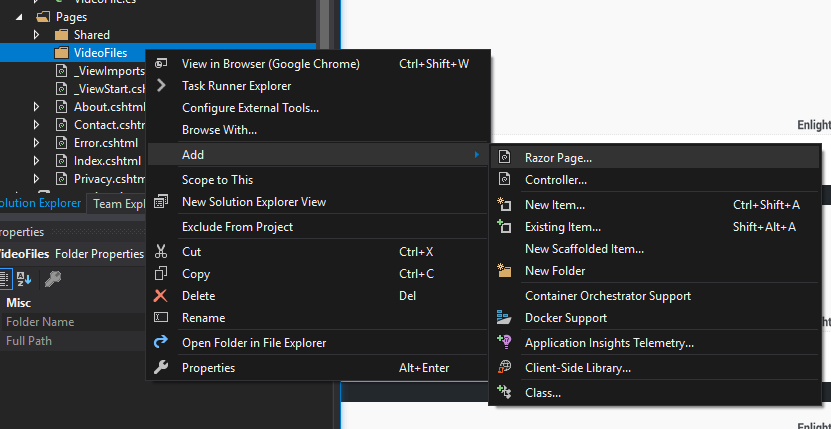Click the New Solution Explorer View icon
The image size is (831, 429).
coord(161,202)
